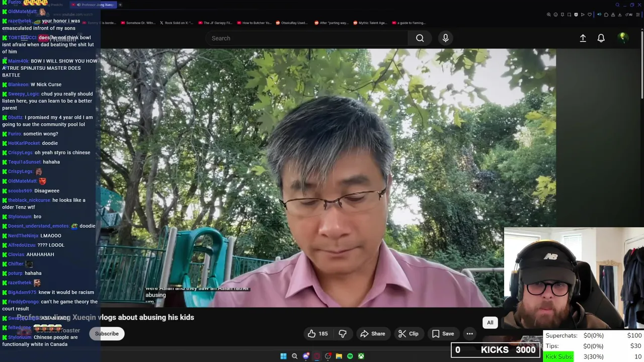The width and height of the screenshot is (644, 362).
Task: Open the Xbox app from the taskbar
Action: pyautogui.click(x=361, y=356)
